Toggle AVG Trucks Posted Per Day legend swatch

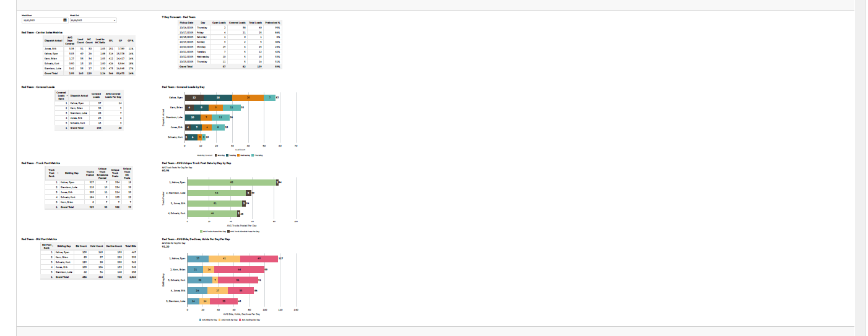[x=214, y=231]
